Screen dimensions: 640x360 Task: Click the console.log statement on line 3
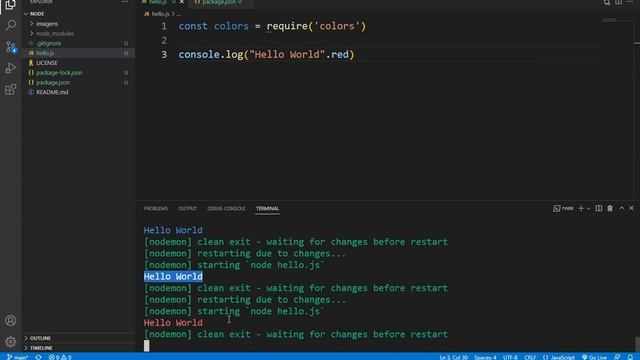point(267,54)
